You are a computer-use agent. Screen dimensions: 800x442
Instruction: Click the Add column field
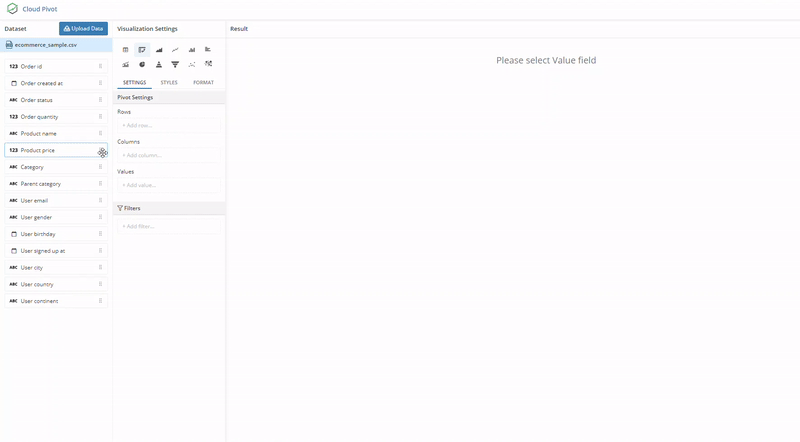[x=168, y=155]
